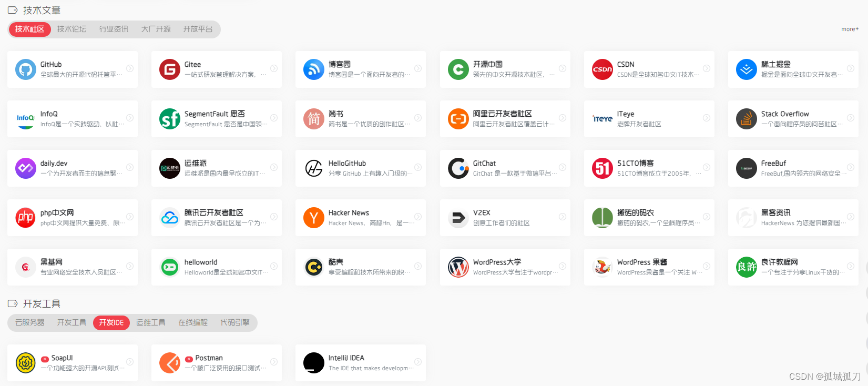Open the 酷壳 black C icon
Viewport: 868px width, 386px height.
[313, 267]
